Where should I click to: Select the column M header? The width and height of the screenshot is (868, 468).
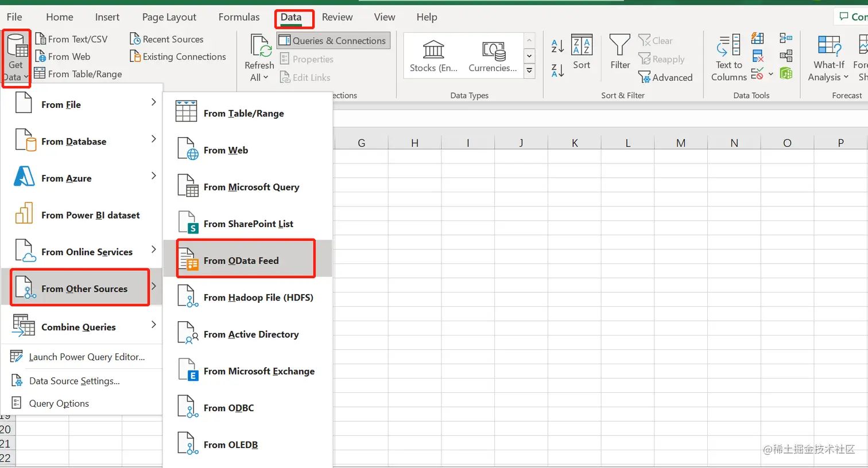tap(681, 143)
